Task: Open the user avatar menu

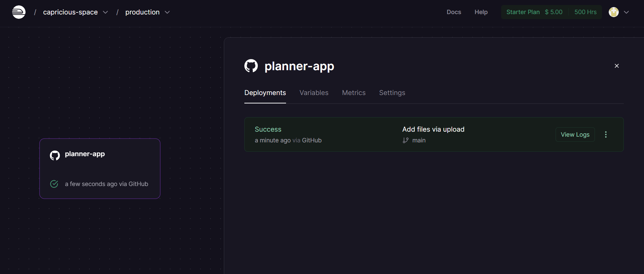Action: pyautogui.click(x=614, y=12)
